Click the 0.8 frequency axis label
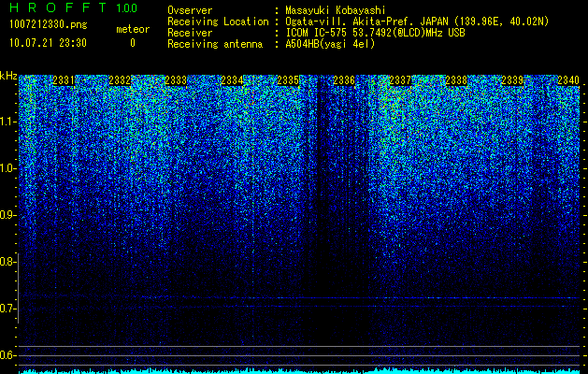This screenshot has height=374, width=588. point(7,262)
